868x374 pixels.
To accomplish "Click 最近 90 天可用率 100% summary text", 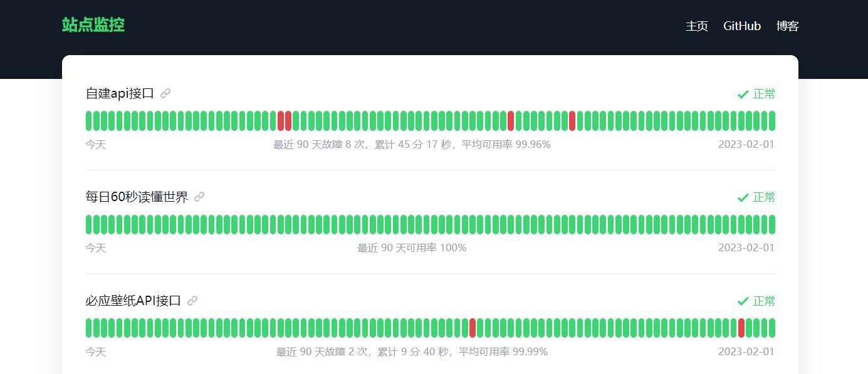I will click(x=412, y=248).
